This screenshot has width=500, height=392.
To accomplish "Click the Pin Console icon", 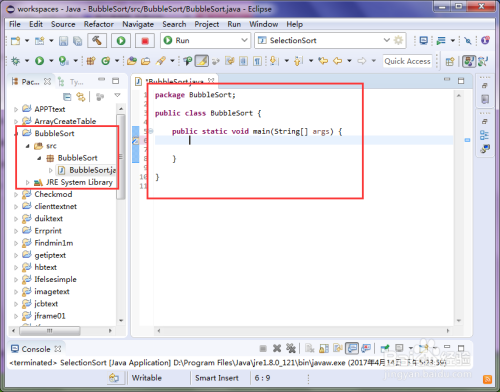I will [x=385, y=349].
